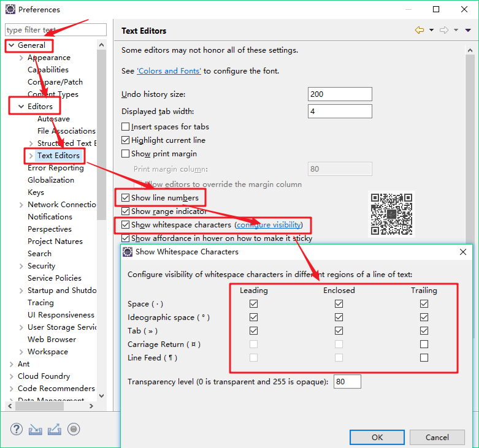This screenshot has width=479, height=448.
Task: Open the configure visibility link
Action: (x=269, y=224)
